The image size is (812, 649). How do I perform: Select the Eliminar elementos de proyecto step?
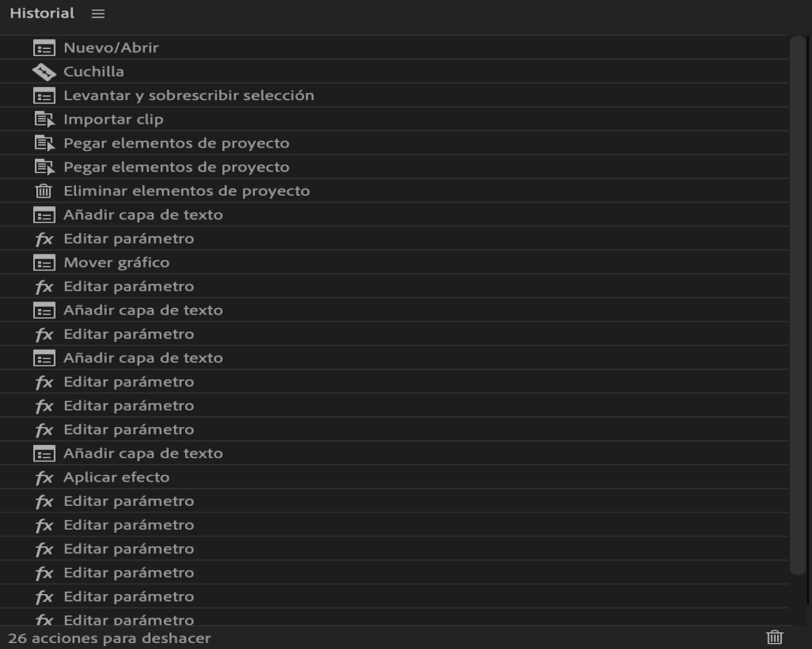(x=187, y=191)
